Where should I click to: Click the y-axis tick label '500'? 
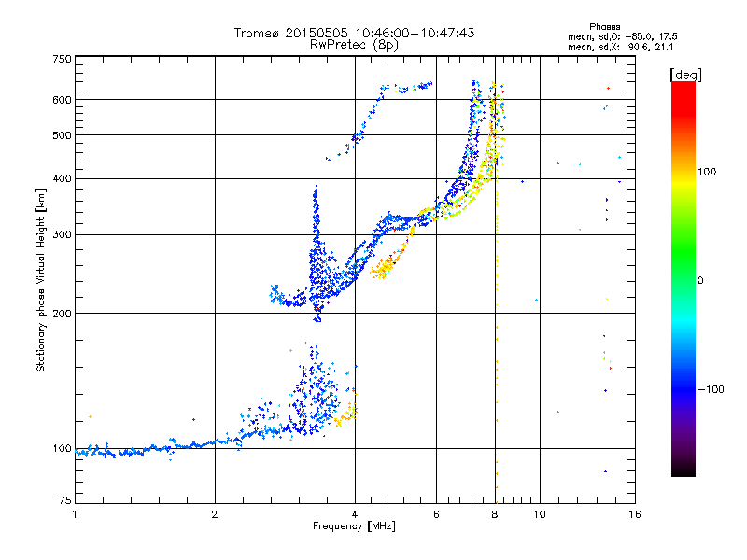pos(62,134)
